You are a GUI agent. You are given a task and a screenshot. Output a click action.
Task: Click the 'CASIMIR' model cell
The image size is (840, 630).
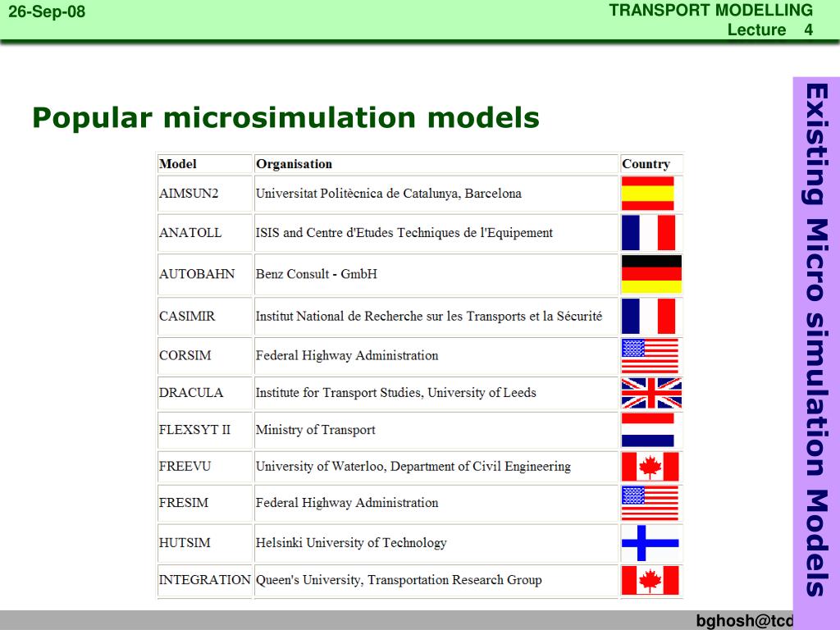point(204,316)
